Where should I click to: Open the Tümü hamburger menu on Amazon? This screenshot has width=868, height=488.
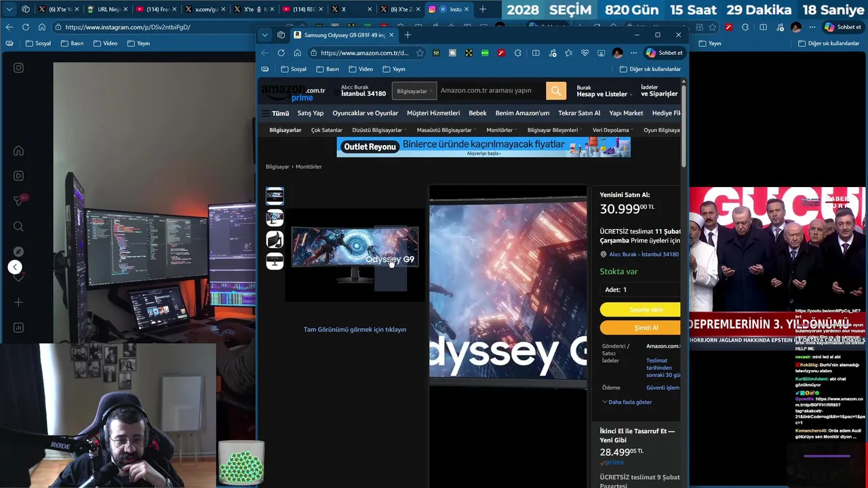[275, 113]
